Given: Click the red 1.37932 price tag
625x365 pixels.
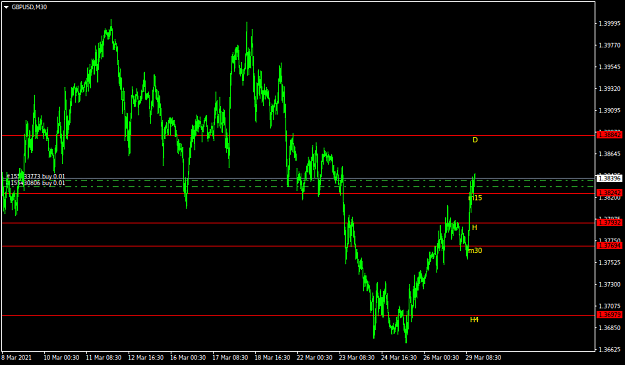Looking at the screenshot, I should (609, 222).
